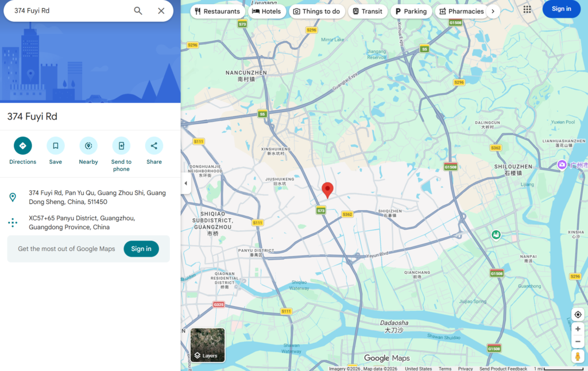Screen dimensions: 588x371
Task: Click the Jiushuikeng map label
Action: coord(280,181)
